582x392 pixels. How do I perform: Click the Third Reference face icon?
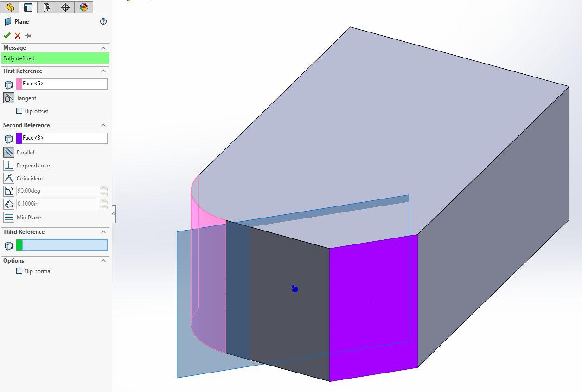9,245
